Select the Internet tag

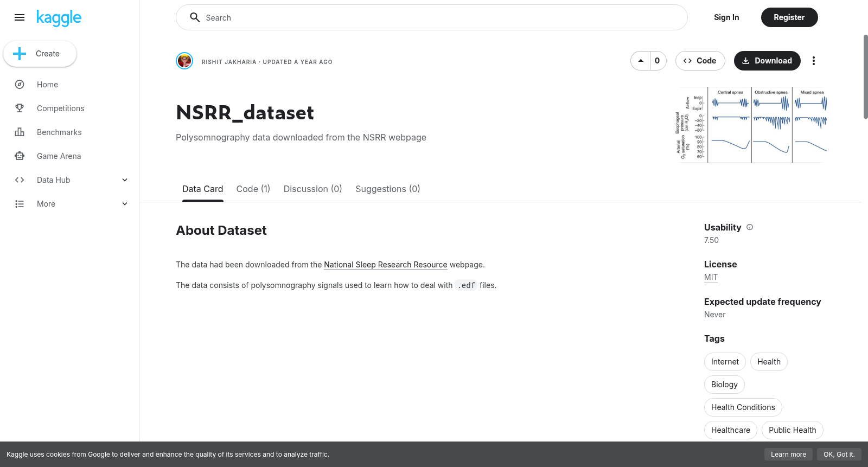(725, 362)
